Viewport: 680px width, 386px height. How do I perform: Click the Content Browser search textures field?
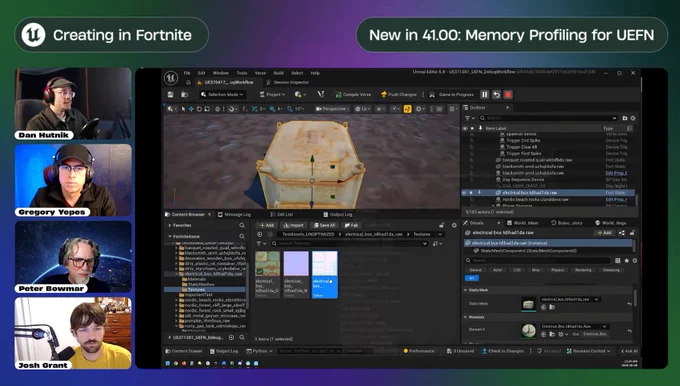[x=350, y=244]
